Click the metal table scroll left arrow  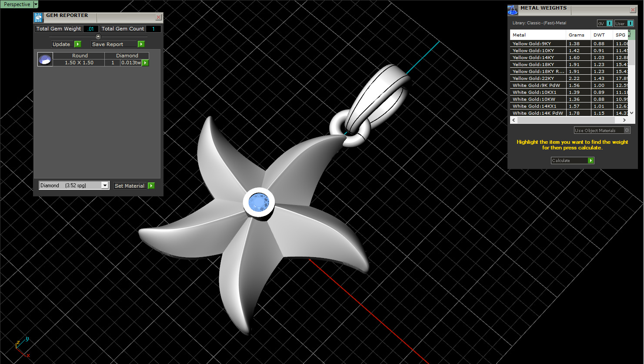click(514, 120)
